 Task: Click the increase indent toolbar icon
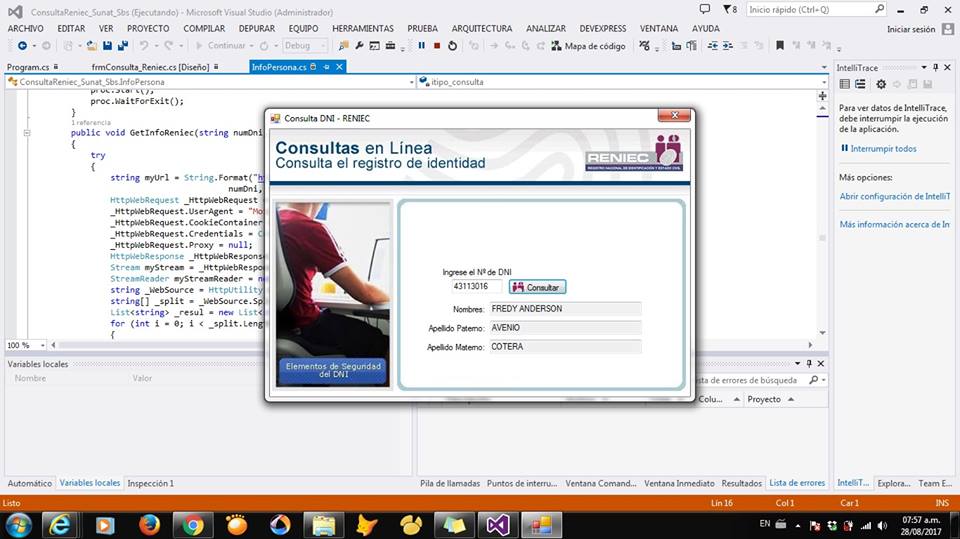coord(727,46)
